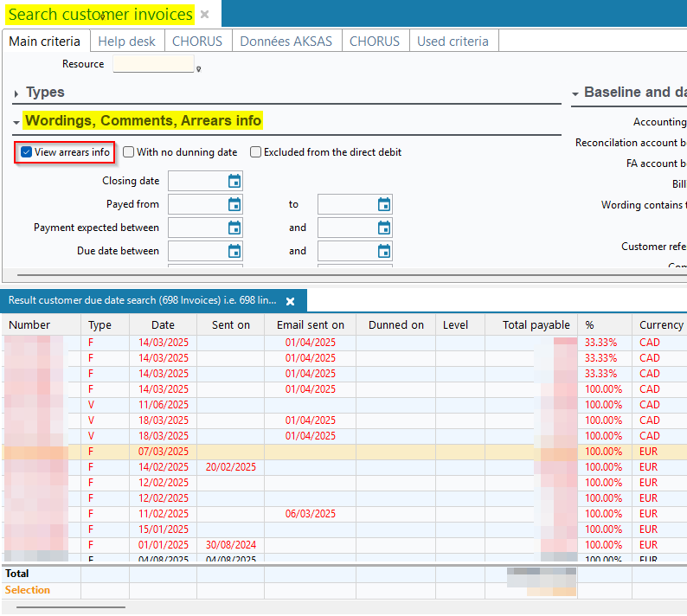Open calendar for Due date between start
This screenshot has width=687, height=616.
coord(234,251)
